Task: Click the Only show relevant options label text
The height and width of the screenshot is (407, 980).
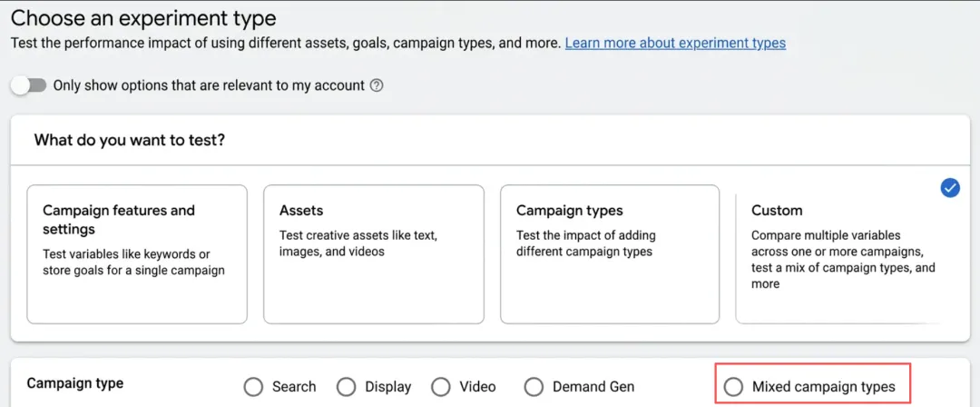Action: pyautogui.click(x=209, y=85)
